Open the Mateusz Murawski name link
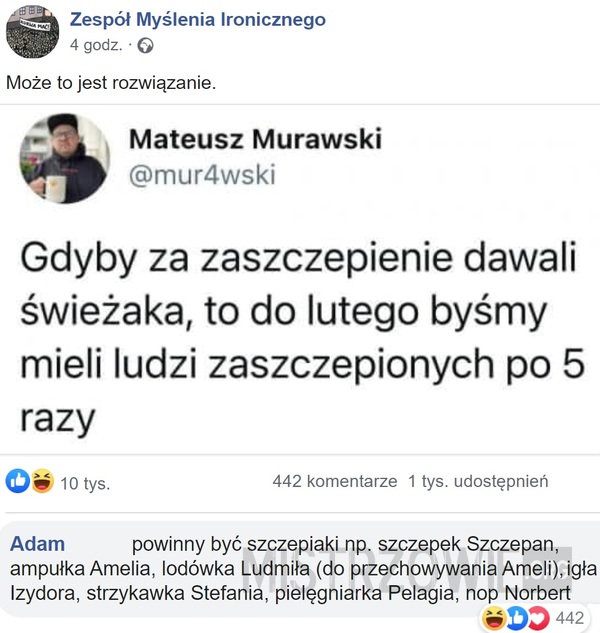Viewport: 600px width, 633px height. [x=255, y=139]
